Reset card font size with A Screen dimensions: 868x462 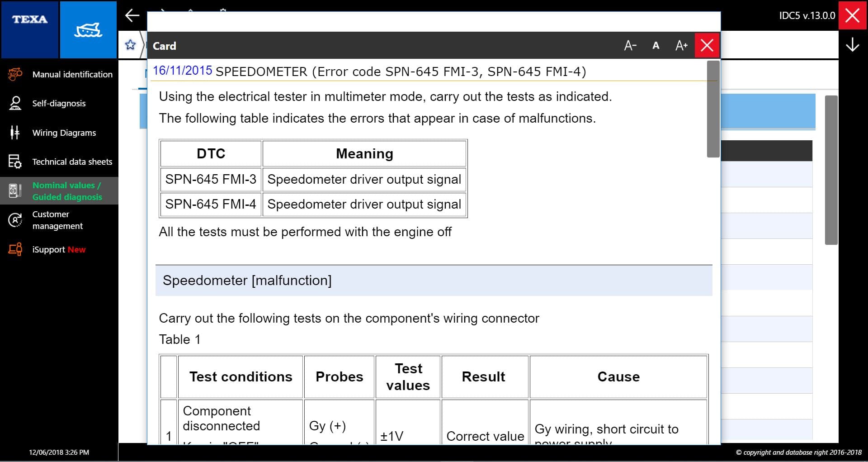pos(656,46)
